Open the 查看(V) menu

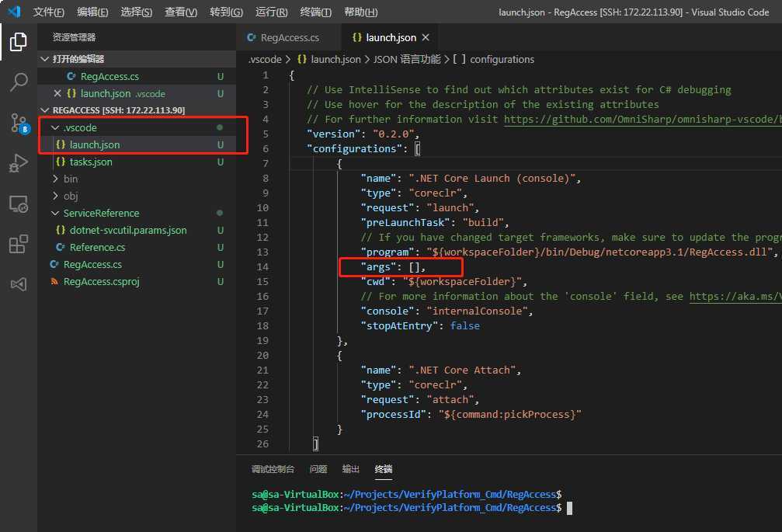click(180, 12)
